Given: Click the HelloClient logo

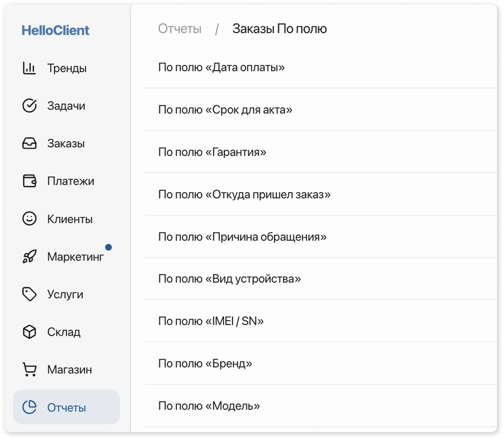Looking at the screenshot, I should point(56,30).
